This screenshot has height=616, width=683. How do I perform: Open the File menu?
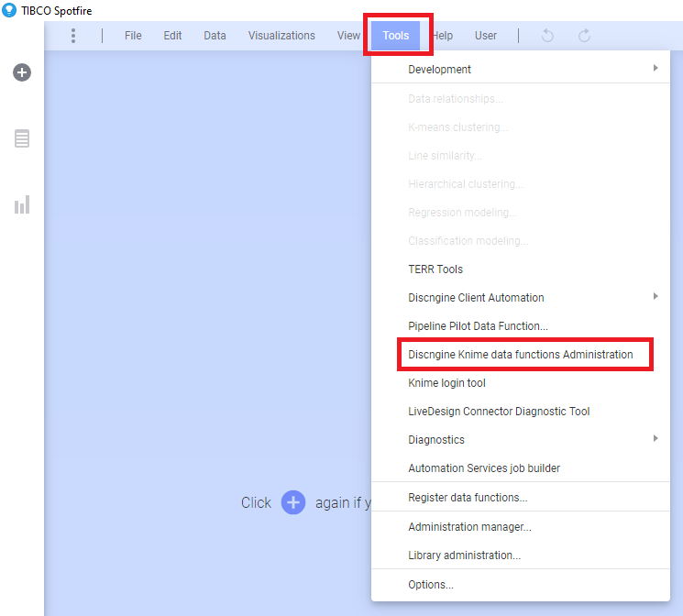[133, 36]
